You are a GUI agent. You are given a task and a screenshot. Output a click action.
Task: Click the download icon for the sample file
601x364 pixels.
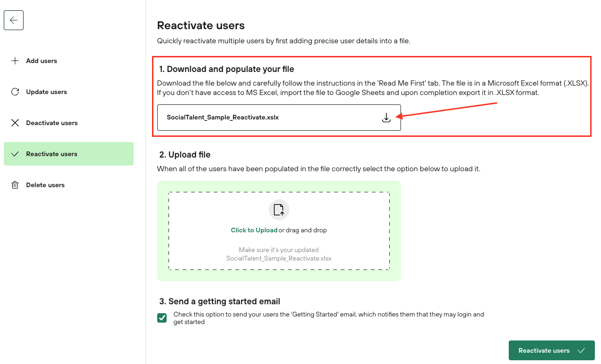[x=386, y=118]
